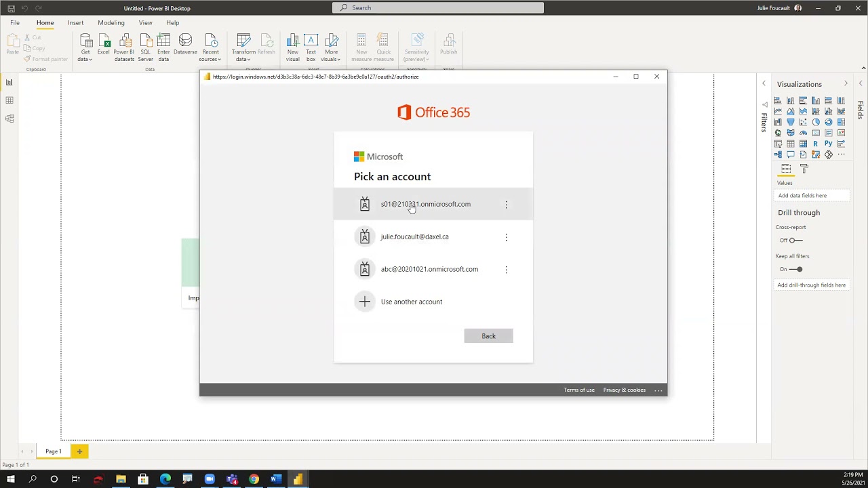Screen dimensions: 868x488
Task: Open More visuals dropdown
Action: click(x=331, y=47)
